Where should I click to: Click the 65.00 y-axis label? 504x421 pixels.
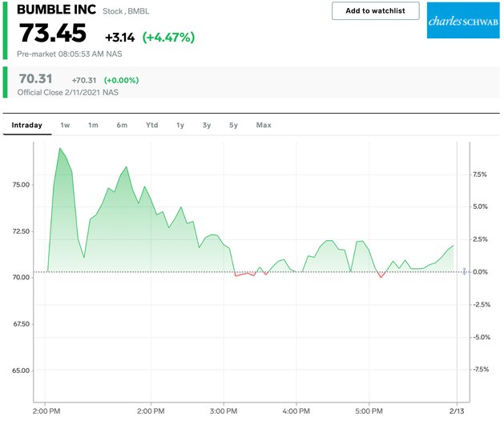21,371
